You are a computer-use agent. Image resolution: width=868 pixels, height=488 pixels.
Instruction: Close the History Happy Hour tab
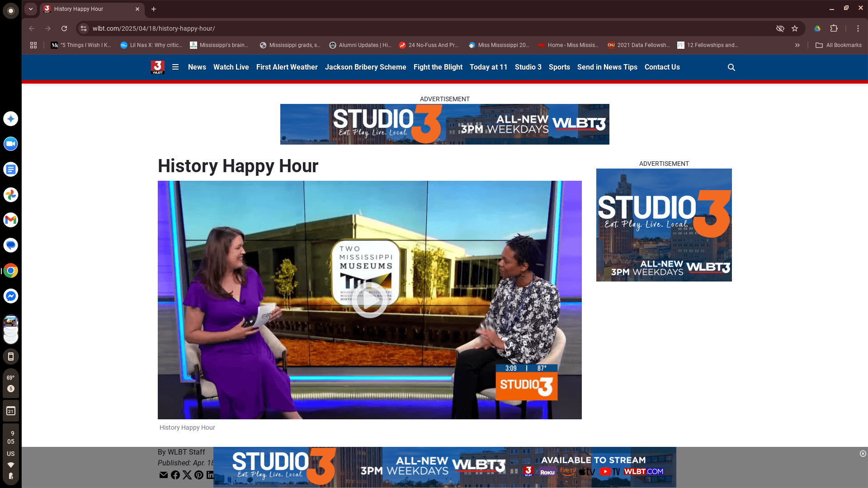137,9
